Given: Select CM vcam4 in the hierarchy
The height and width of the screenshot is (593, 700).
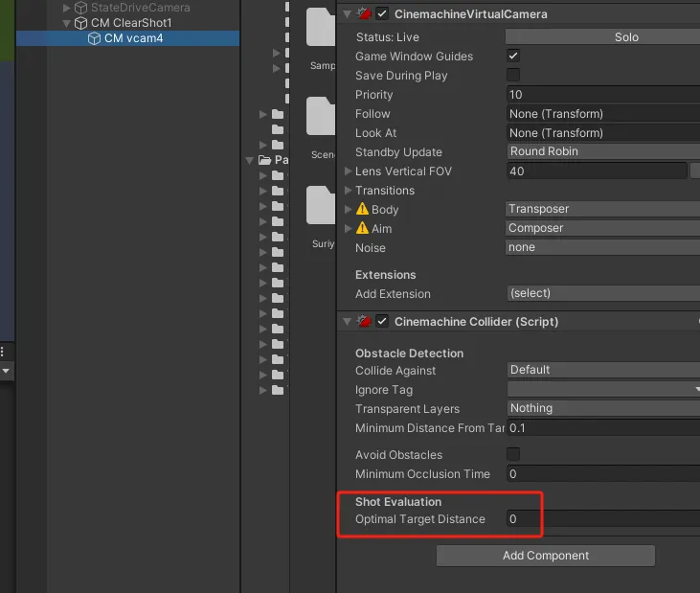Looking at the screenshot, I should [x=127, y=38].
